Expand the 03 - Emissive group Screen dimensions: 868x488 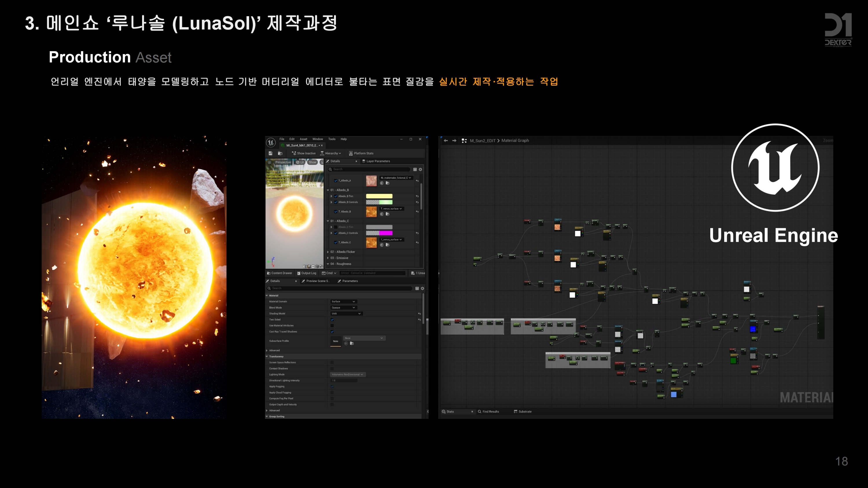(x=328, y=258)
